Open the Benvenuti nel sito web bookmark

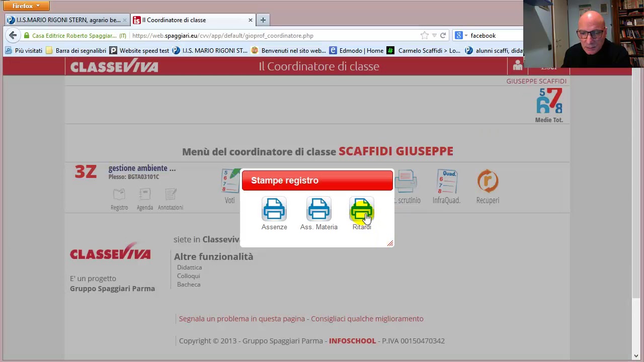click(288, 50)
